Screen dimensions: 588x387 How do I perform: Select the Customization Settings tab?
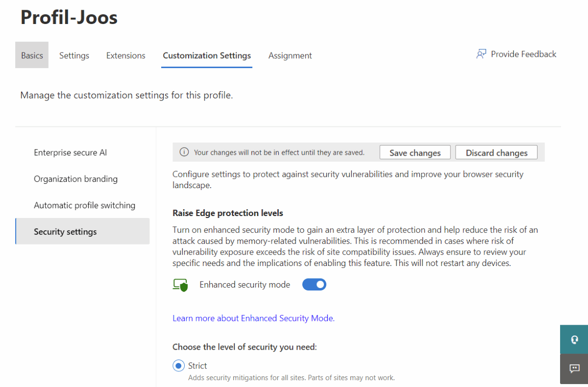(x=207, y=55)
